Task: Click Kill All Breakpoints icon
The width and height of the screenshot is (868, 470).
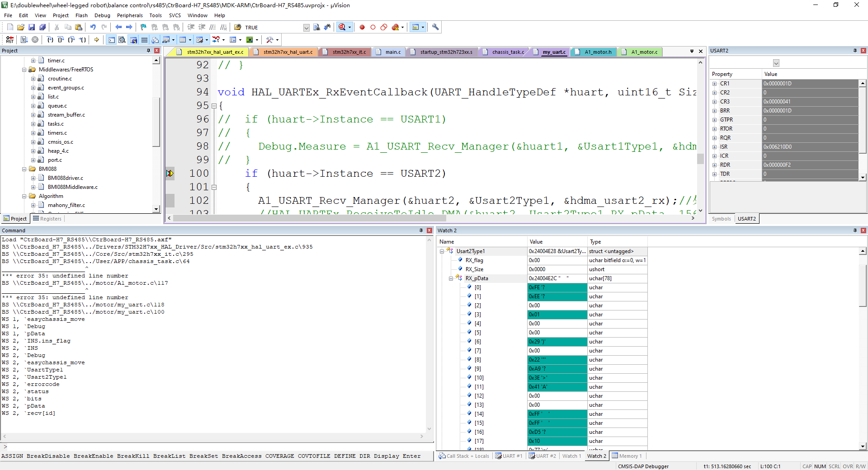Action: coord(396,27)
